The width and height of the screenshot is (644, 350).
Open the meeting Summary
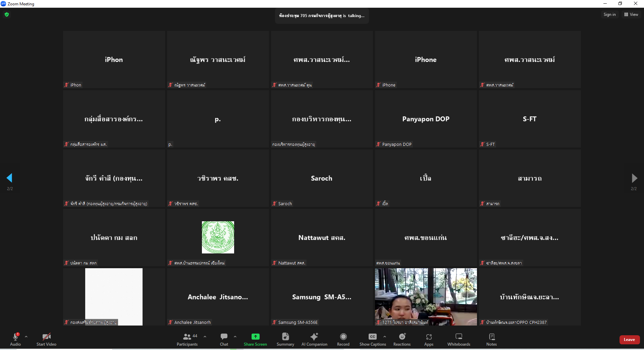coord(285,339)
